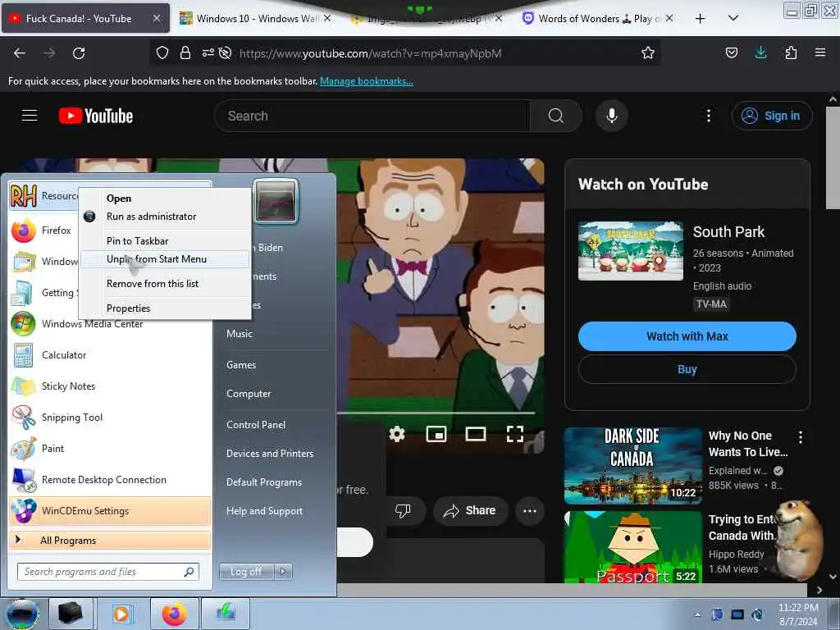Image resolution: width=840 pixels, height=630 pixels.
Task: Bookmark this page with the star
Action: click(x=648, y=52)
